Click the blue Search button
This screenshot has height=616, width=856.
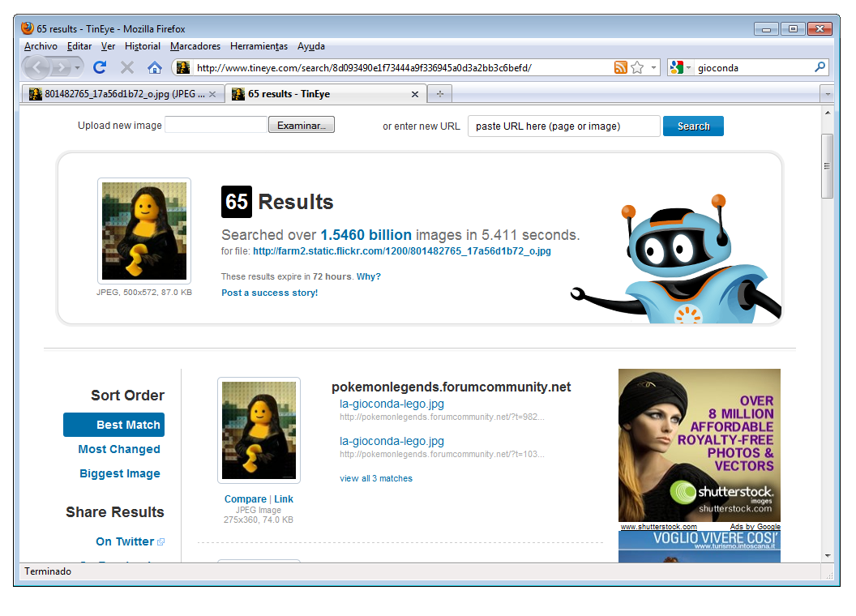click(x=693, y=126)
